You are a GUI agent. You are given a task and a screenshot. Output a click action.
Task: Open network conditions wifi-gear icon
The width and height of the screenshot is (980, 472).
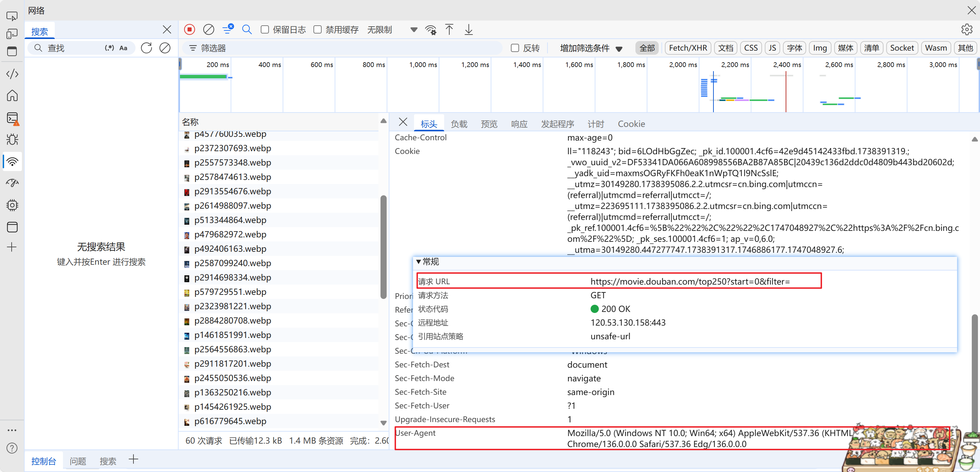point(431,30)
